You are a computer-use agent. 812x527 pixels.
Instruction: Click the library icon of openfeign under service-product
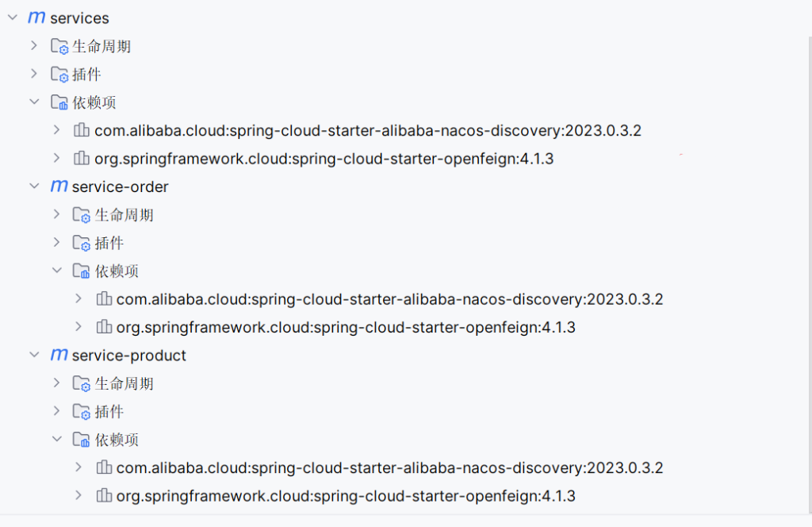point(104,496)
